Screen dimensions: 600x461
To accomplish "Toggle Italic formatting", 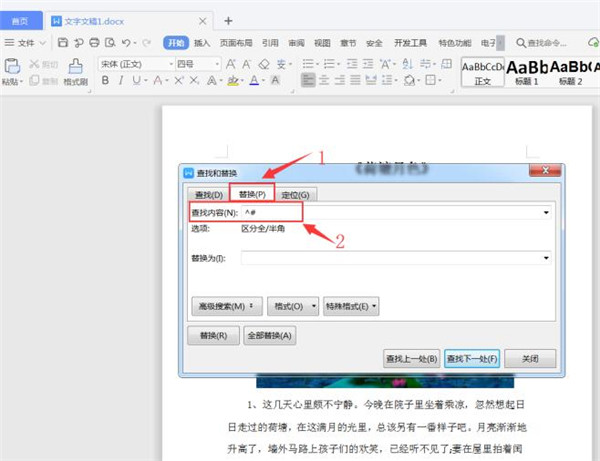I will 122,81.
